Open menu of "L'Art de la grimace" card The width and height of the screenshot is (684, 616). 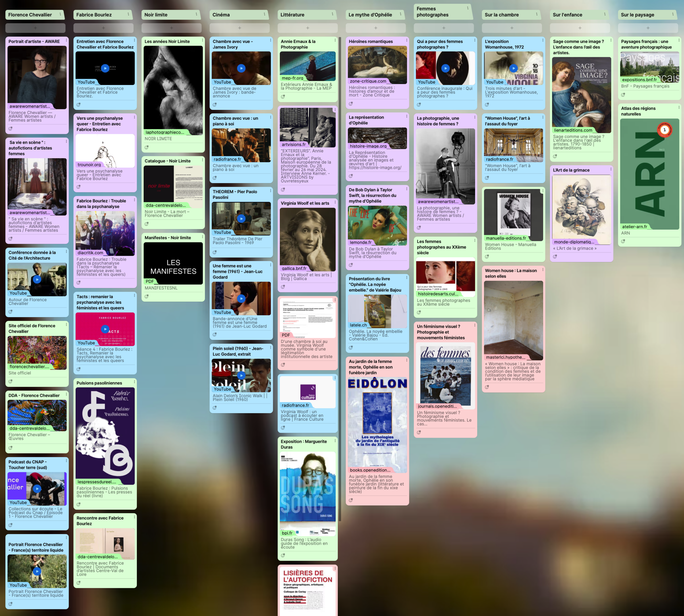pyautogui.click(x=611, y=169)
